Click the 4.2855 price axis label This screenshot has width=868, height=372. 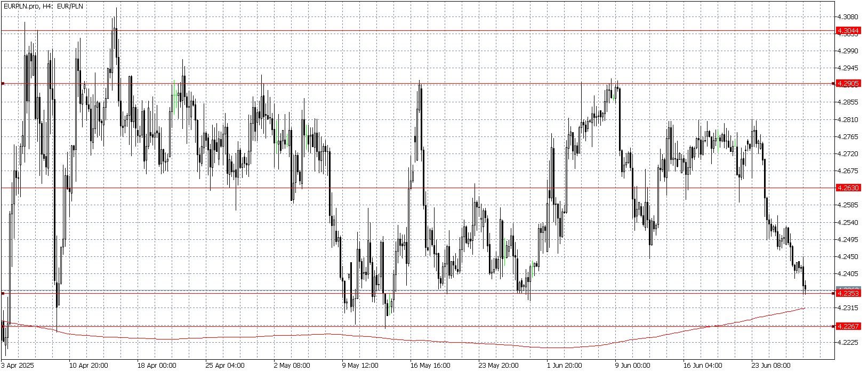pos(848,102)
